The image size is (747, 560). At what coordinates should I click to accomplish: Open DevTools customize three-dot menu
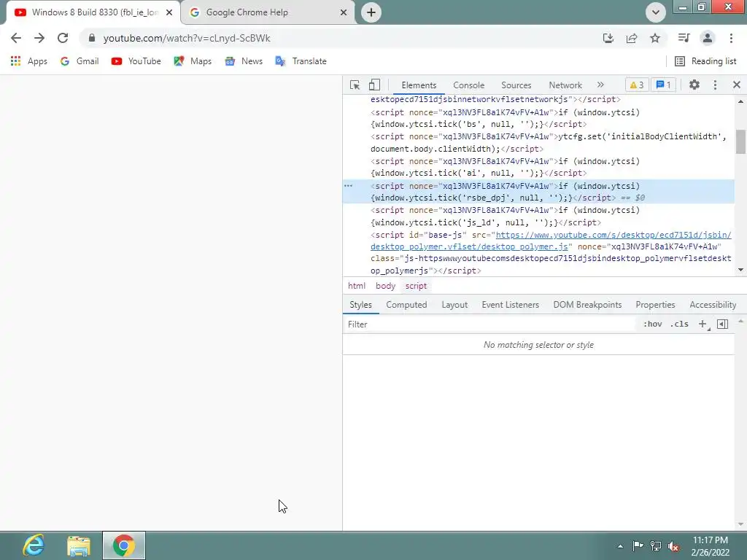(715, 85)
